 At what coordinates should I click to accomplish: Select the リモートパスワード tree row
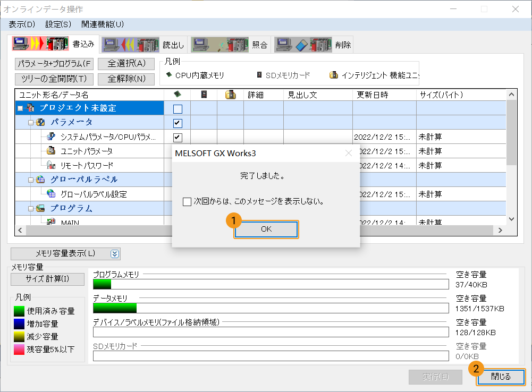[90, 166]
